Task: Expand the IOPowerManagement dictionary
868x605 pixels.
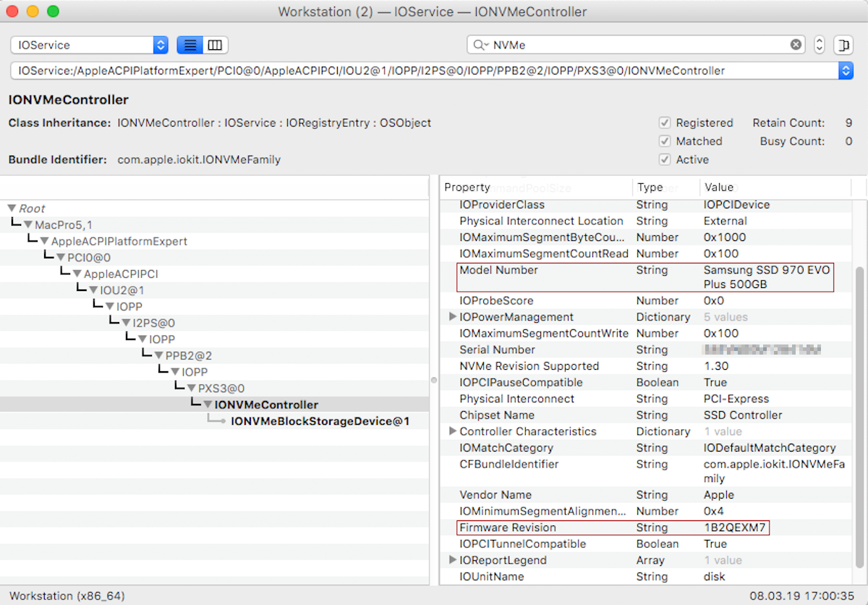Action: [x=453, y=317]
